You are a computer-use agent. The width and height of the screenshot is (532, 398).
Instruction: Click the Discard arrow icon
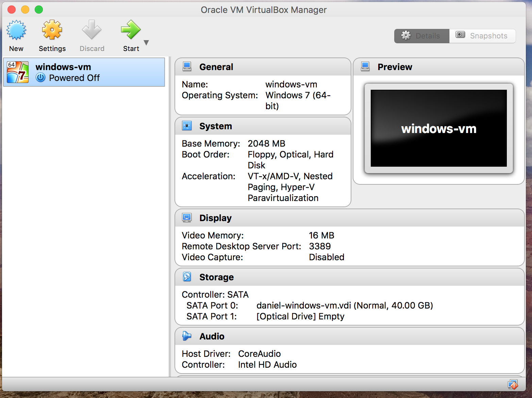pos(92,30)
